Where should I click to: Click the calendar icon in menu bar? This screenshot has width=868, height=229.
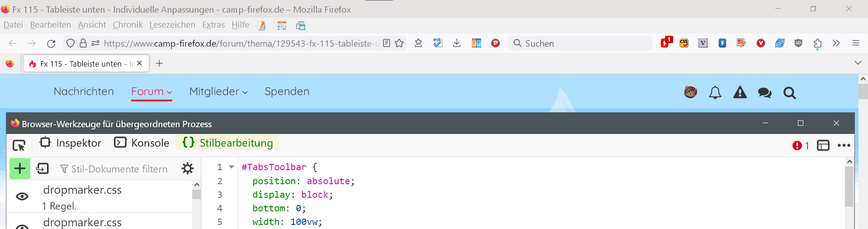pos(282,26)
